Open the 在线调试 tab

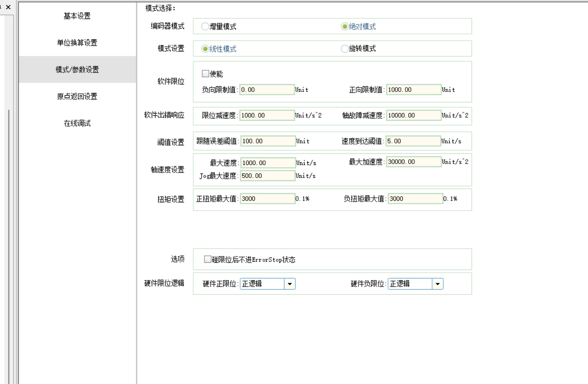pos(77,123)
